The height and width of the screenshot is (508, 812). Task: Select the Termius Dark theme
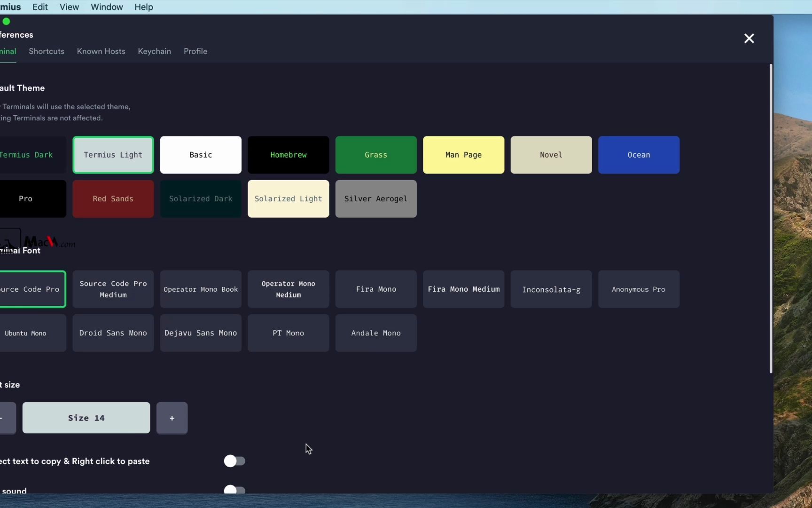[x=32, y=155]
